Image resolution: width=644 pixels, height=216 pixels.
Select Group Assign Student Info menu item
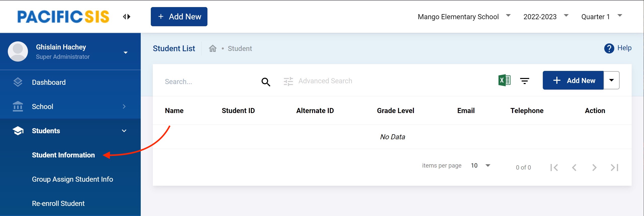point(72,179)
